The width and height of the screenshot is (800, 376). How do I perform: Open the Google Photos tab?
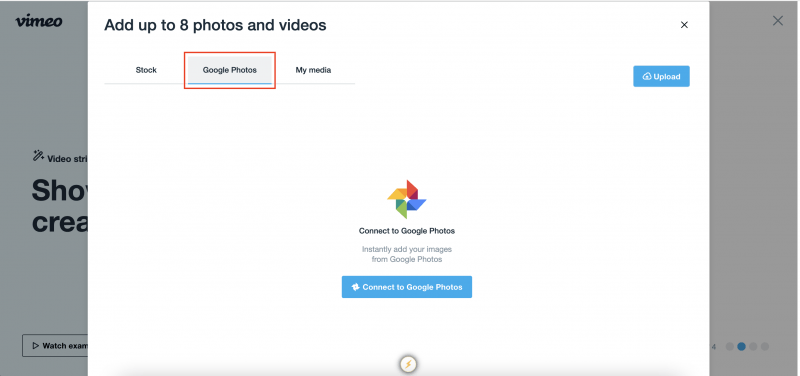tap(230, 70)
